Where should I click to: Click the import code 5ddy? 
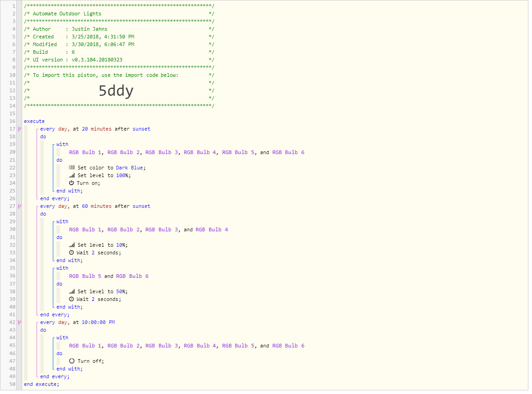point(116,92)
